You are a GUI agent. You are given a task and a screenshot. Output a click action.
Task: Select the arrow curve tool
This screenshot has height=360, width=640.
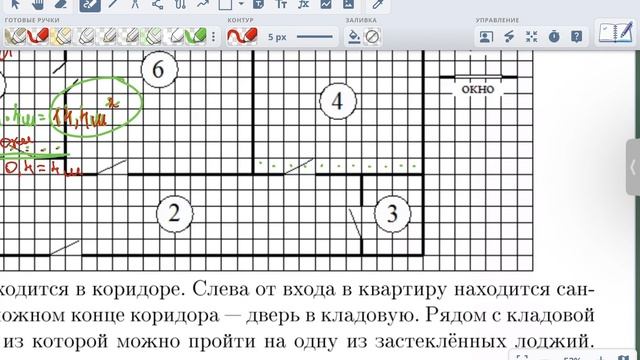point(202,4)
